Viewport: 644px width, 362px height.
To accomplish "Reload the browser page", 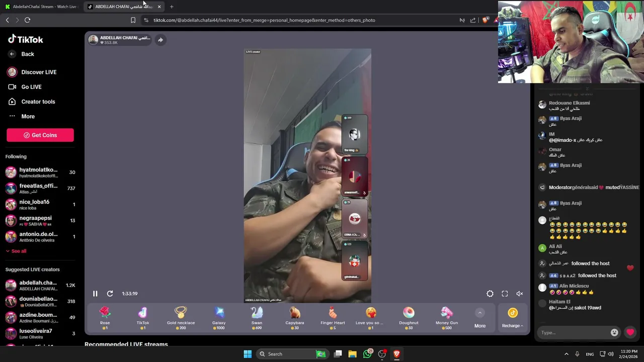I will (27, 20).
